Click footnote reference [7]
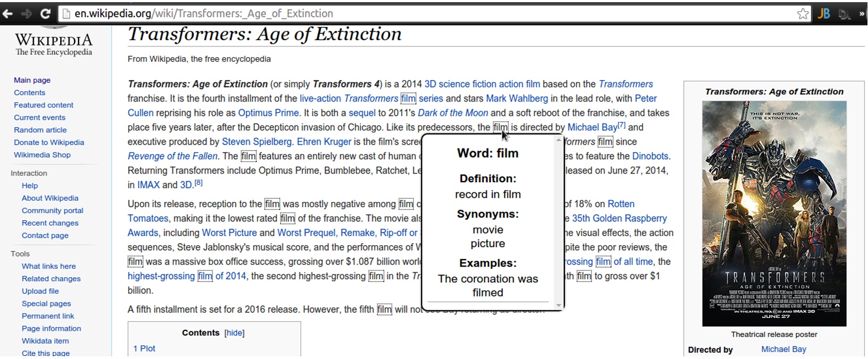The height and width of the screenshot is (359, 868). tap(621, 126)
